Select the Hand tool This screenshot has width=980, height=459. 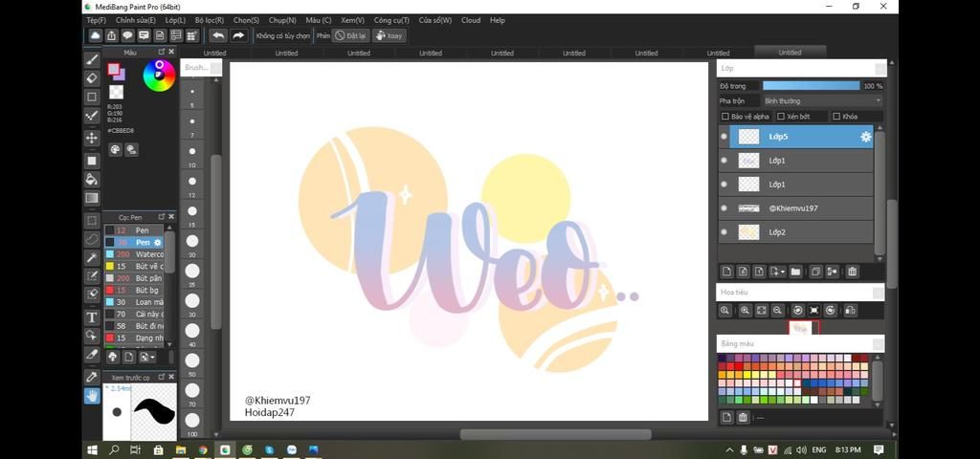[92, 395]
